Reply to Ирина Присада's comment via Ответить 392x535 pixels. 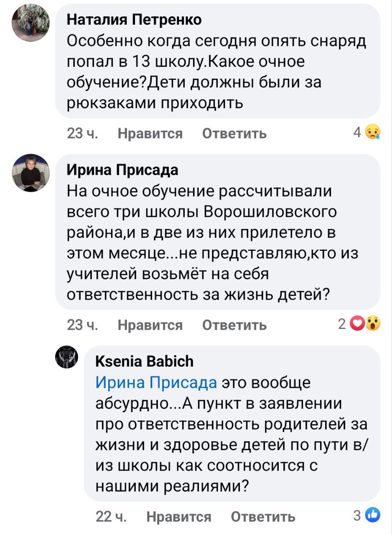pyautogui.click(x=234, y=325)
